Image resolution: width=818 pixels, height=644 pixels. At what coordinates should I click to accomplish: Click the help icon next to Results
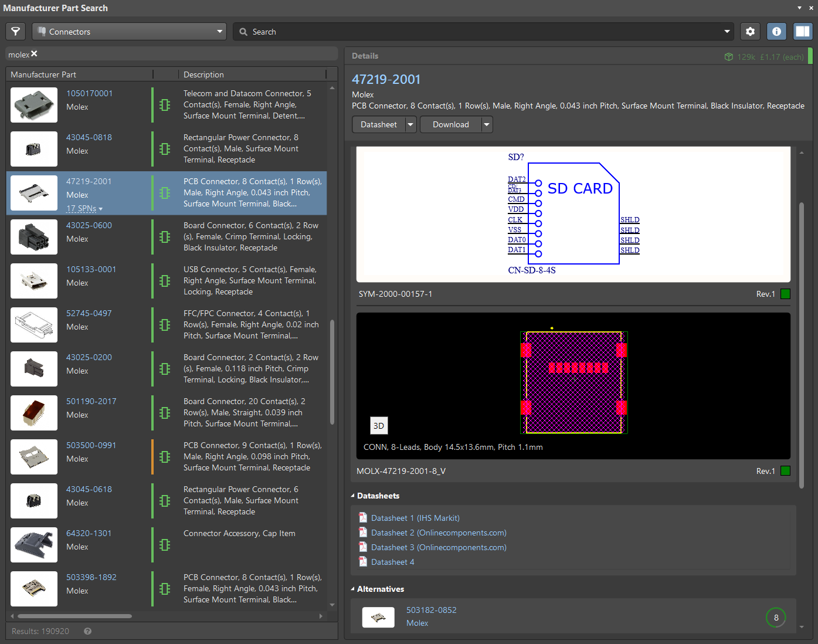[x=88, y=631]
